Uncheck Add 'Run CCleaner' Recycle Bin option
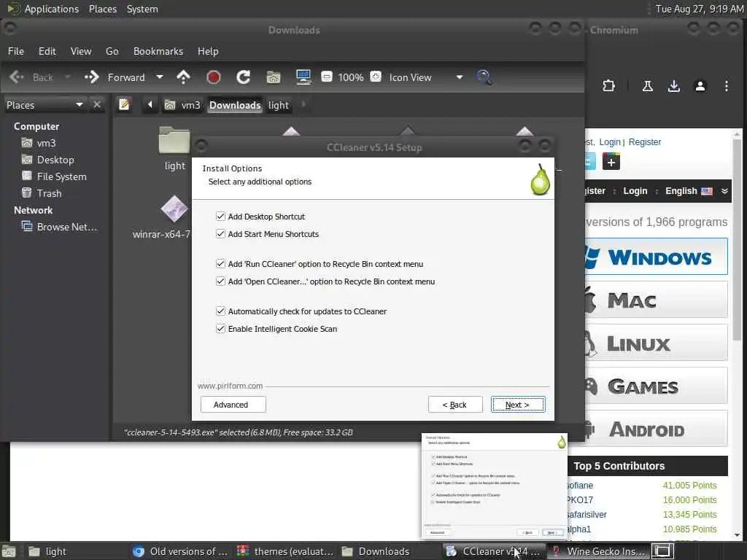747x560 pixels. coord(220,264)
